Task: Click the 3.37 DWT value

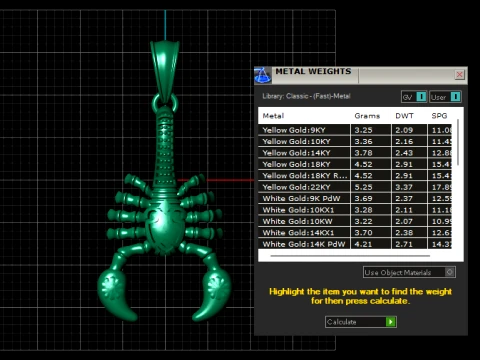Action: click(404, 187)
